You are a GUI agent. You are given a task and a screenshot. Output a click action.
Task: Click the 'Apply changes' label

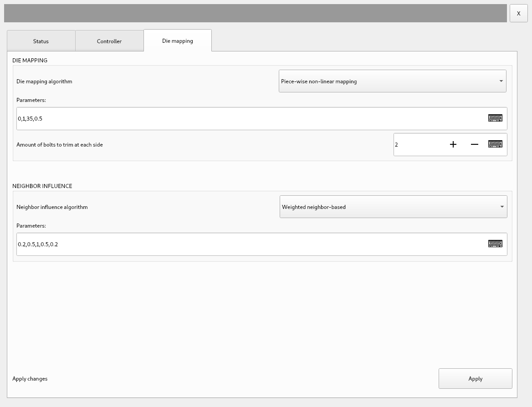point(30,378)
